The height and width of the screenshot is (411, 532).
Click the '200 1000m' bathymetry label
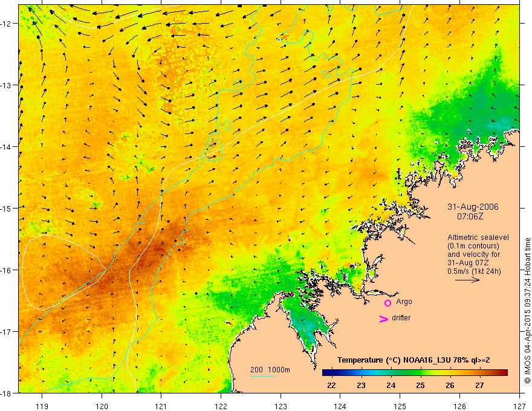(x=270, y=370)
